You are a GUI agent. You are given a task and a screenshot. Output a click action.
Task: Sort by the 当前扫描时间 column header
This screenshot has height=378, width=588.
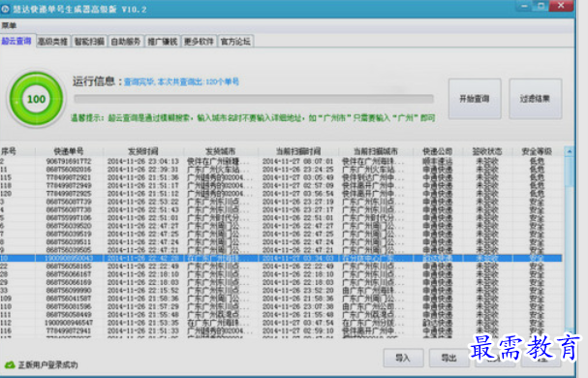pyautogui.click(x=298, y=151)
